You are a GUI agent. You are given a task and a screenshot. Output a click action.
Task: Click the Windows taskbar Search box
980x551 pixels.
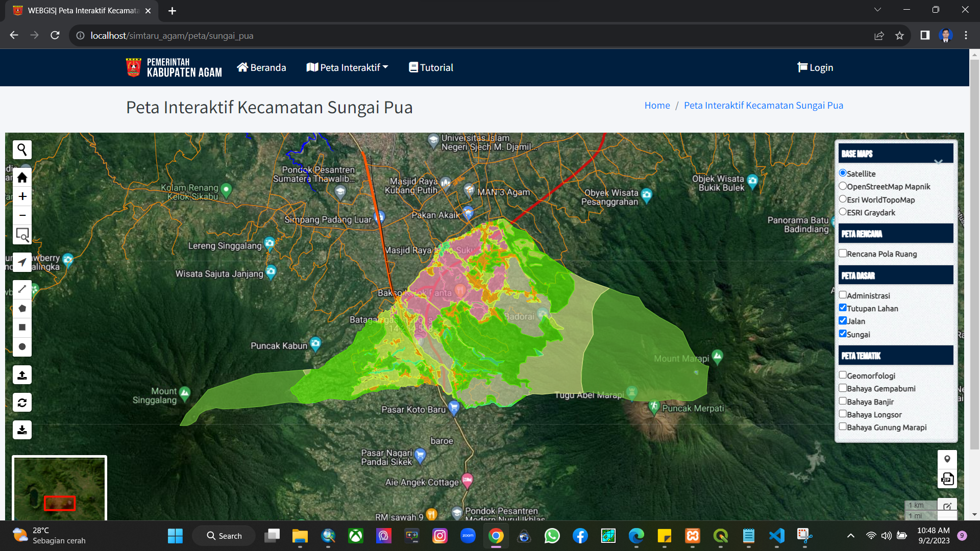pyautogui.click(x=224, y=536)
